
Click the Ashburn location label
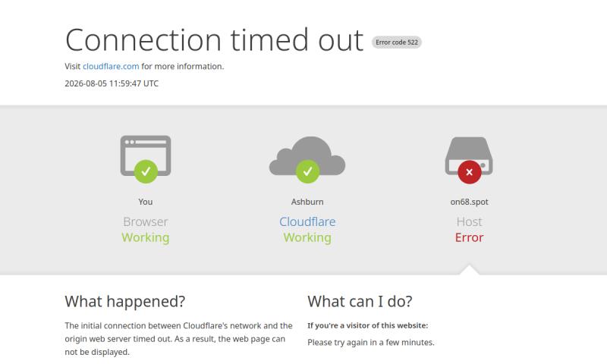[307, 202]
